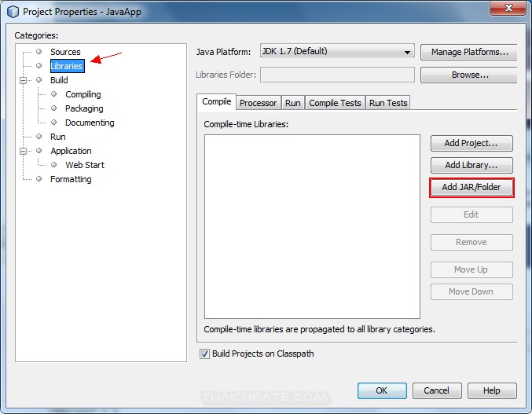This screenshot has height=414, width=532.
Task: Select the Sources category
Action: (65, 52)
